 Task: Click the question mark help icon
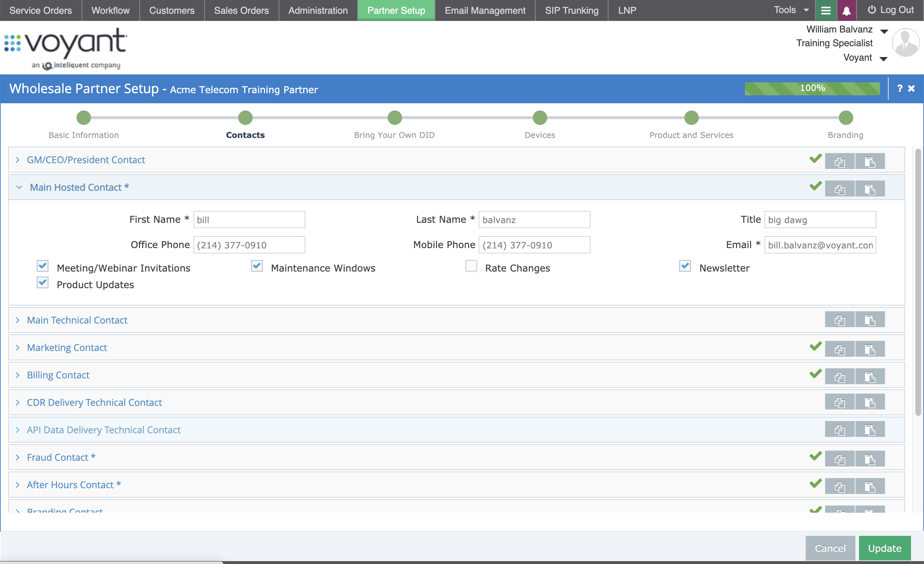point(899,88)
